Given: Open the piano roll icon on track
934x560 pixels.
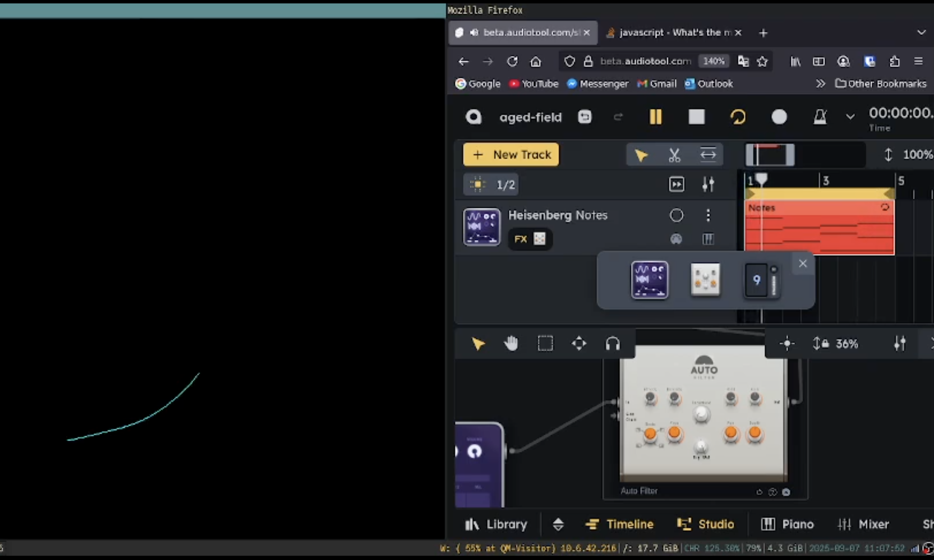Looking at the screenshot, I should coord(708,239).
